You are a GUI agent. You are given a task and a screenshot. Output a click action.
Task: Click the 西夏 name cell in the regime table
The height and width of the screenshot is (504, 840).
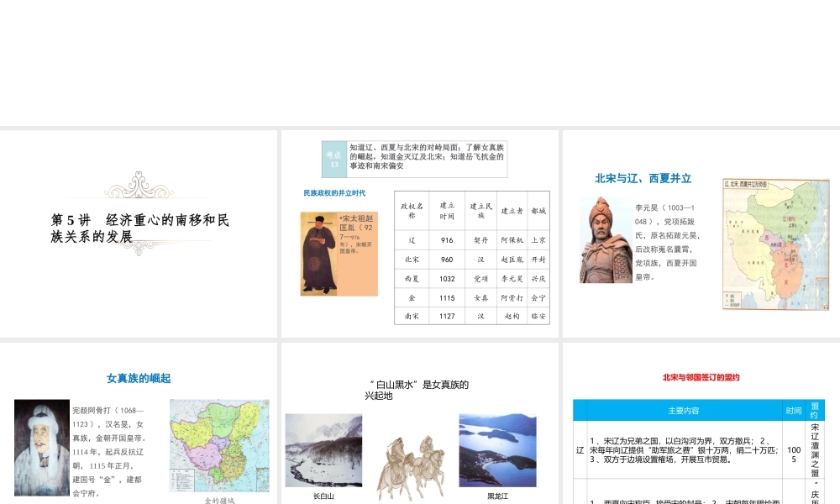[x=412, y=279]
